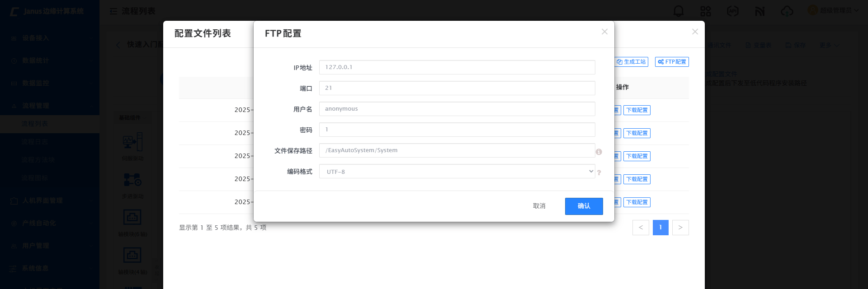Expand the 更多 dropdown in toolbar
This screenshot has width=868, height=289.
point(829,45)
